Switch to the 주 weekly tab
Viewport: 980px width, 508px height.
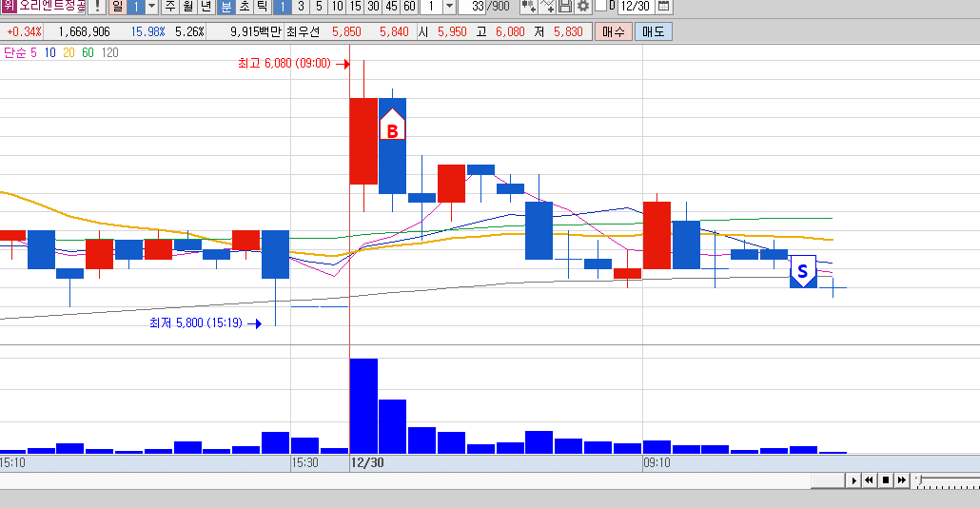point(170,7)
